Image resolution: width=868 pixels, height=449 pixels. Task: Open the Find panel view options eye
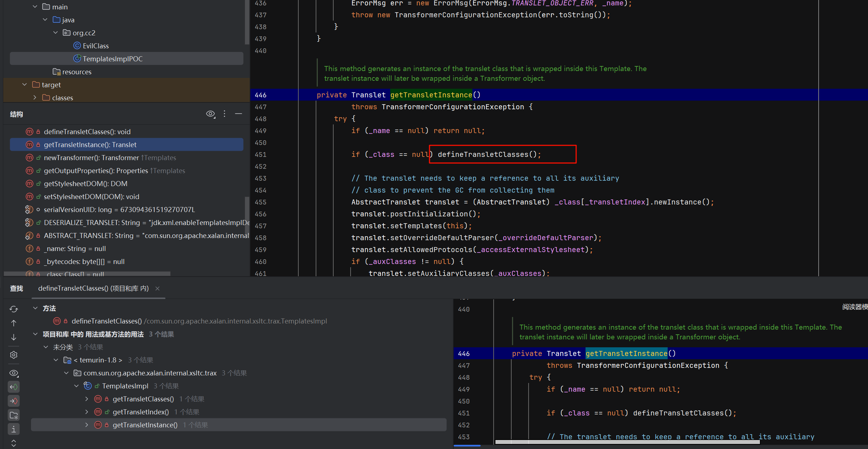14,373
